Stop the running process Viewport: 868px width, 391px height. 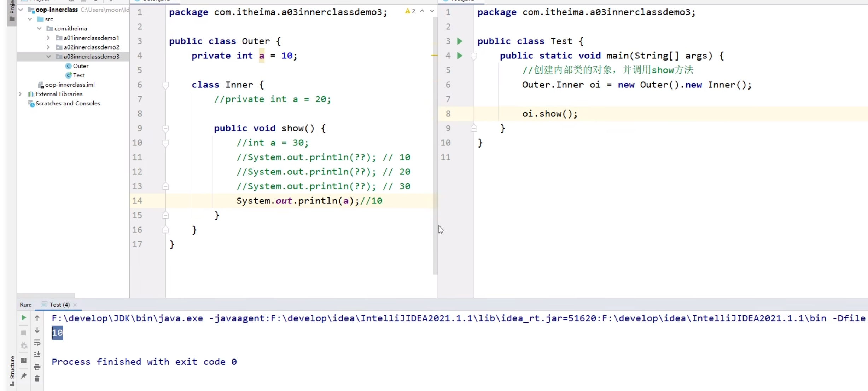[x=23, y=333]
